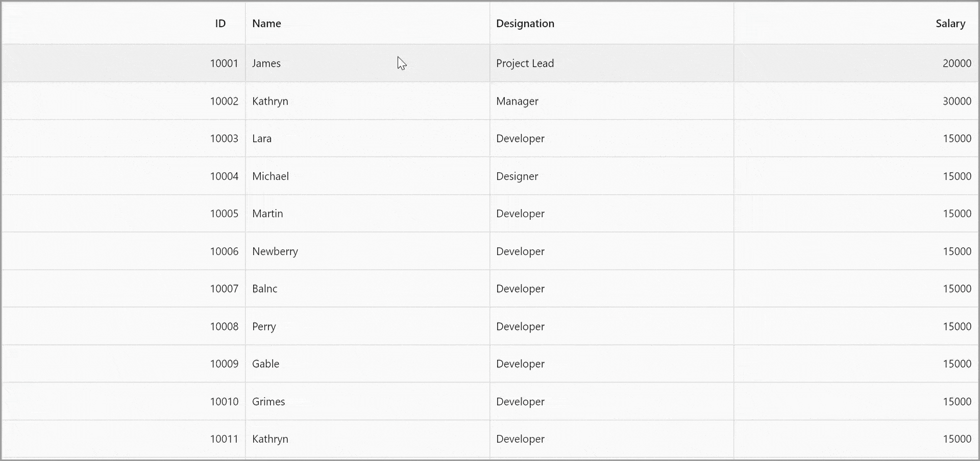
Task: Select the name cell Perry
Action: tap(264, 326)
